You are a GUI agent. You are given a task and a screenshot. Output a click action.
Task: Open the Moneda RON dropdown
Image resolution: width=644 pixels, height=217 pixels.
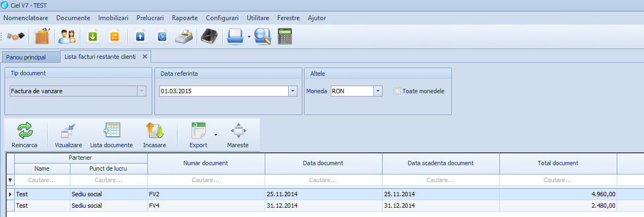tap(378, 91)
